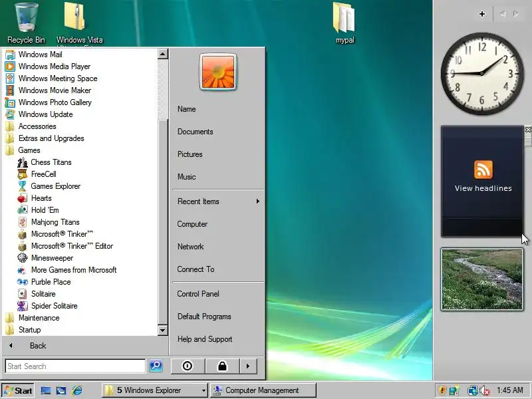Launch Hearts game icon
This screenshot has width=532, height=399.
pyautogui.click(x=23, y=198)
